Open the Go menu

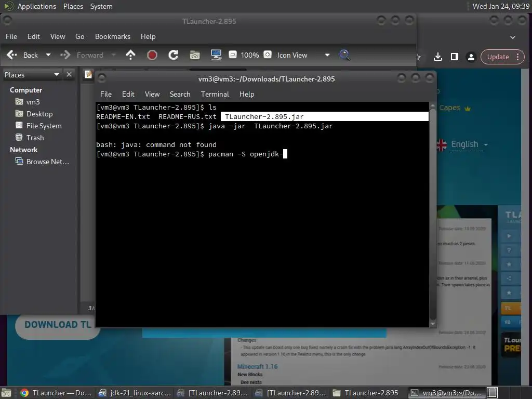(x=79, y=36)
